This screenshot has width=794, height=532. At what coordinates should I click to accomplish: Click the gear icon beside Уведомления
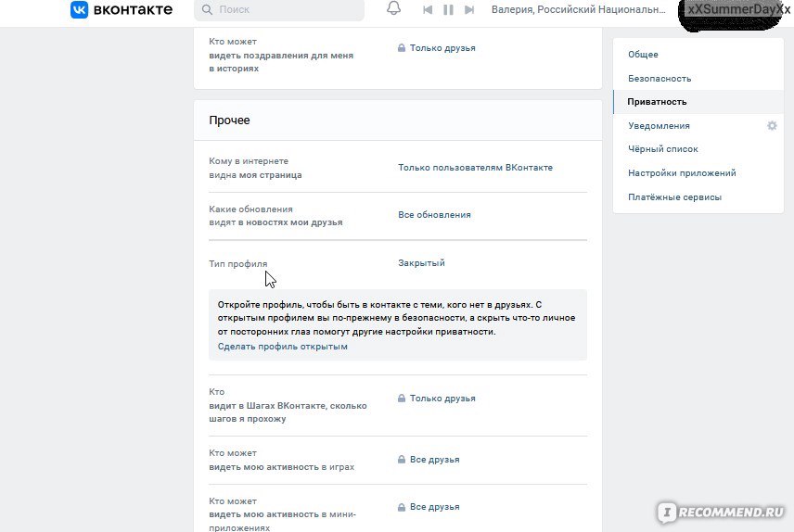(x=772, y=125)
